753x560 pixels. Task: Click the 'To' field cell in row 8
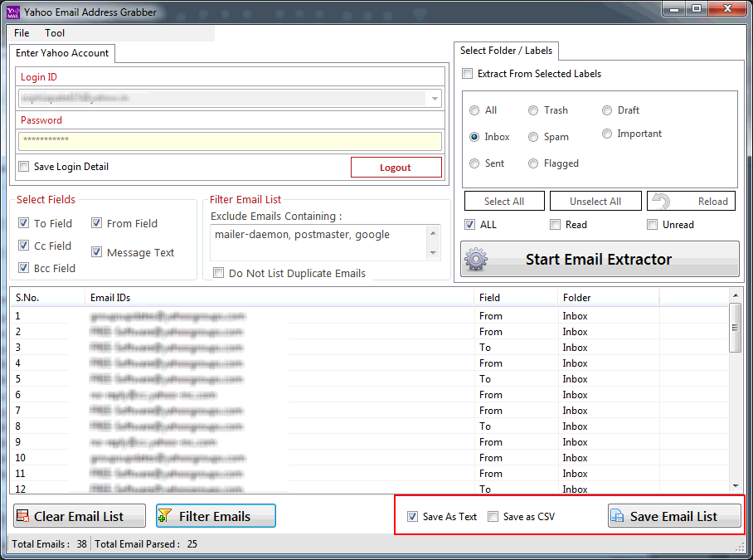[485, 426]
